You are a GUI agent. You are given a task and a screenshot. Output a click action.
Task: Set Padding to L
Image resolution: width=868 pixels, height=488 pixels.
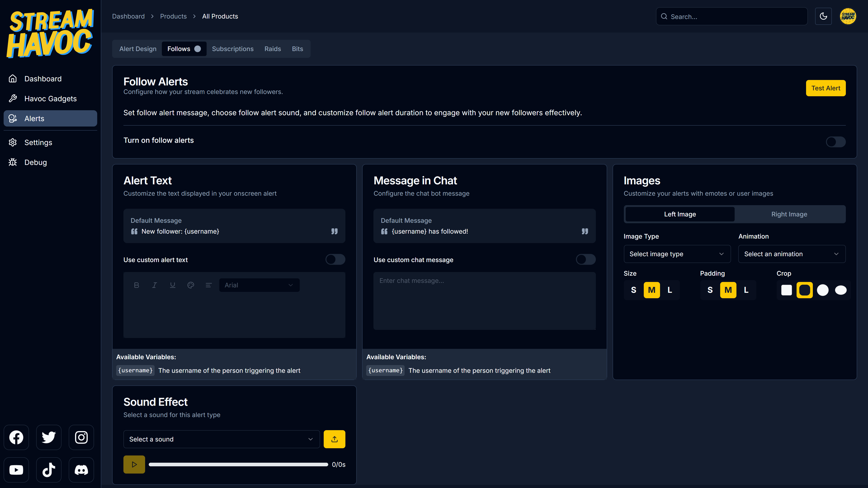click(x=746, y=290)
